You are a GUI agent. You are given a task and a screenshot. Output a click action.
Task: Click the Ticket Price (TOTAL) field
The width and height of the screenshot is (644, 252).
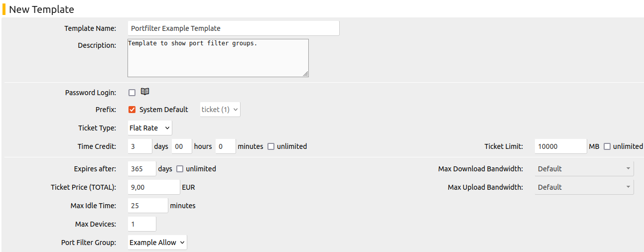(154, 187)
